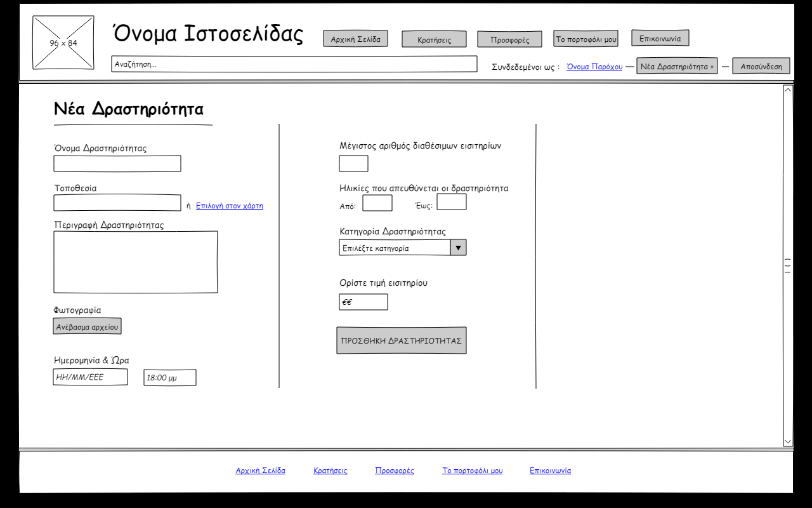Screen dimensions: 812x508
Task: Click the Μέγιστος αριθμός διαθέσιμων εισιτηρίων label
Action: click(421, 145)
